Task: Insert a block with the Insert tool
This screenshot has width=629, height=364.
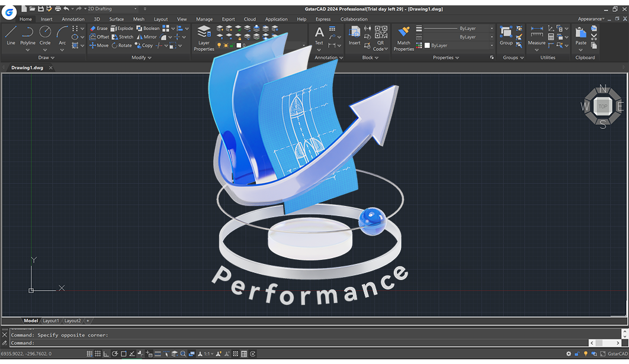Action: [x=354, y=37]
